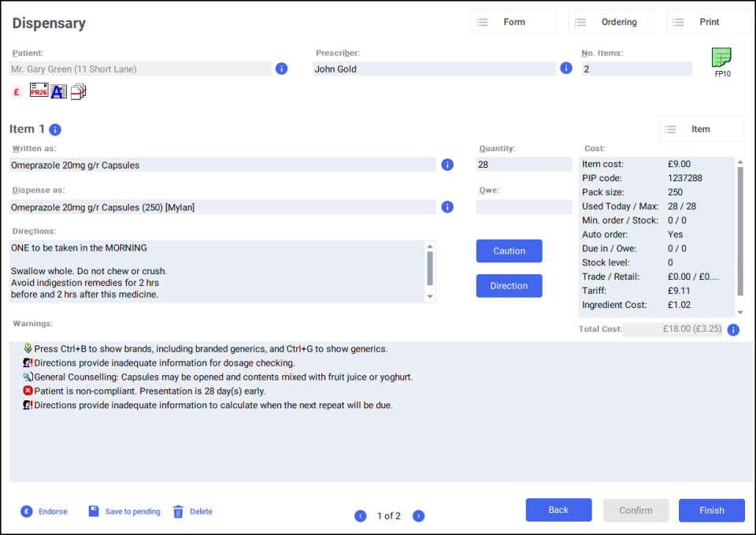The image size is (756, 535).
Task: Click info icon beside Dispense as field
Action: click(447, 207)
